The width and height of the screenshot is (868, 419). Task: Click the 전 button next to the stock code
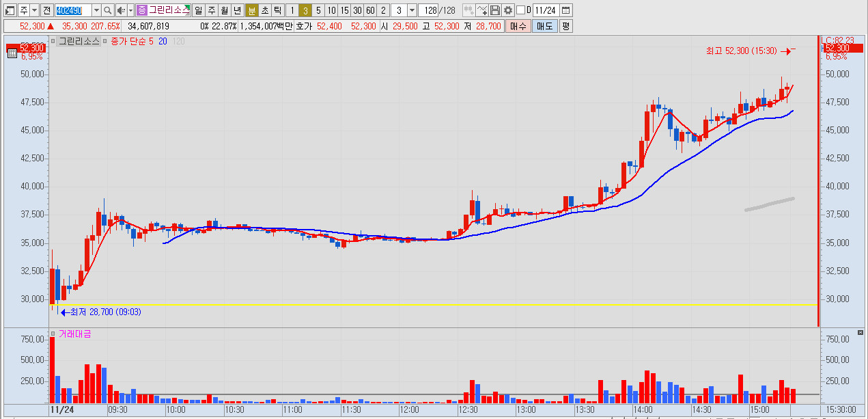pos(46,10)
